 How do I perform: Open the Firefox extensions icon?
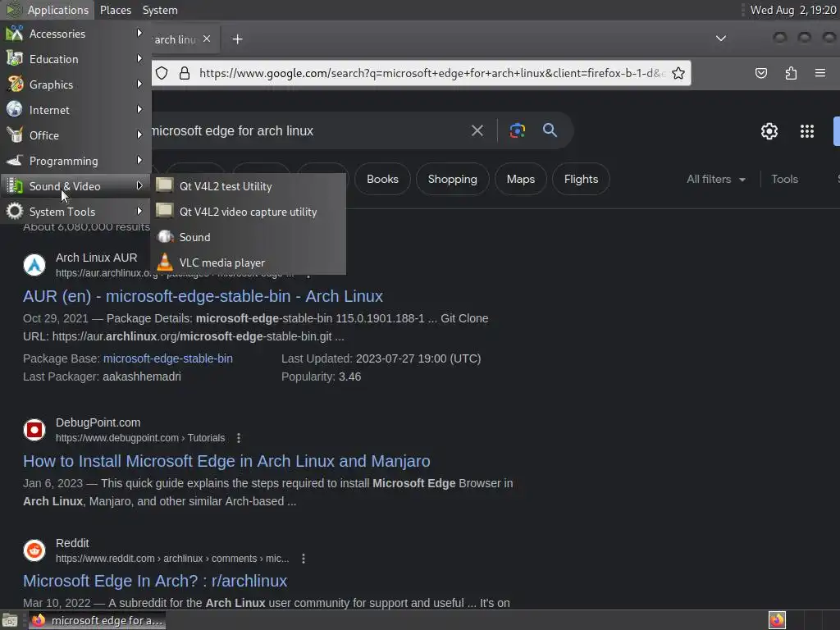pos(791,73)
